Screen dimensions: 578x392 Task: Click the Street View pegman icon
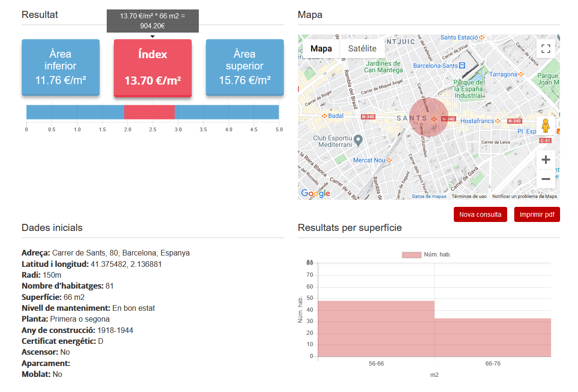click(546, 126)
